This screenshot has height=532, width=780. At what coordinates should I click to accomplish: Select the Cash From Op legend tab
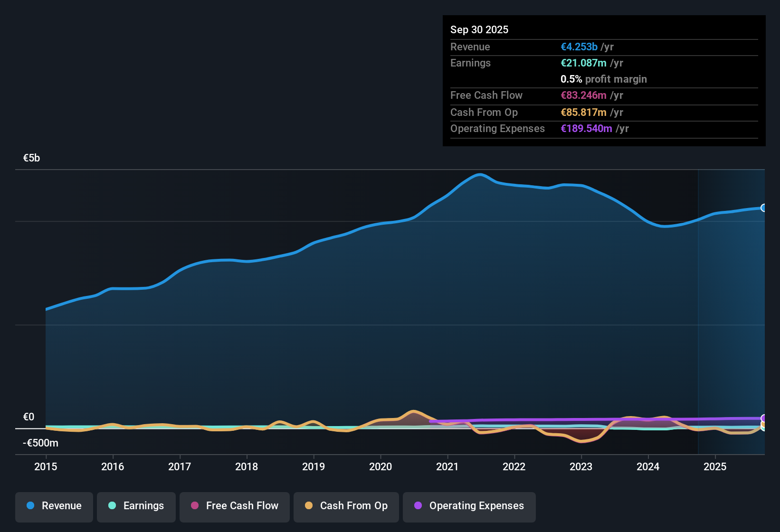(x=346, y=506)
